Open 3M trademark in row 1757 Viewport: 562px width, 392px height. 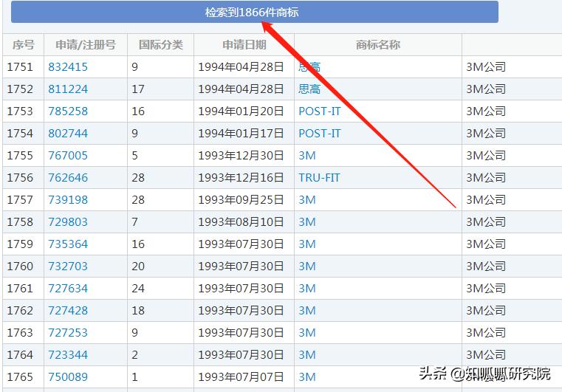(x=307, y=200)
